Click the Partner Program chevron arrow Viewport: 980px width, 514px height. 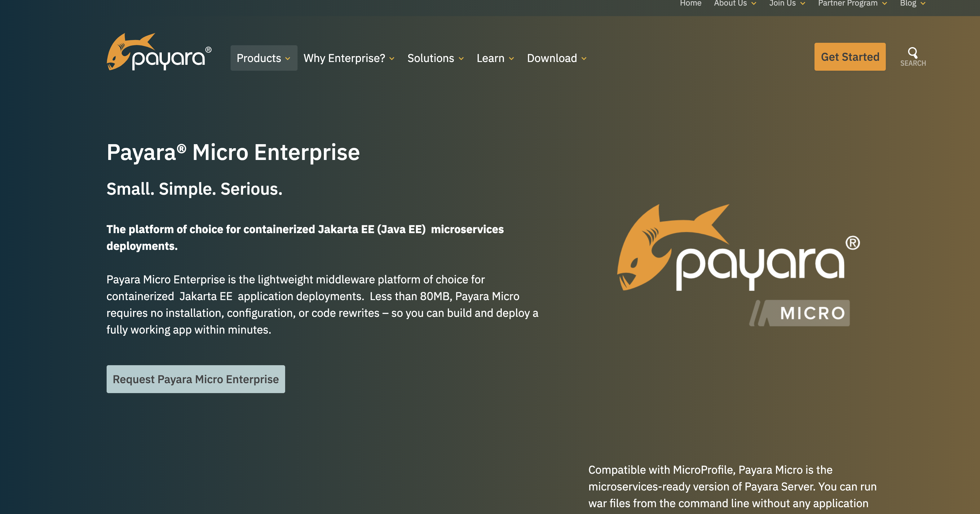tap(885, 4)
